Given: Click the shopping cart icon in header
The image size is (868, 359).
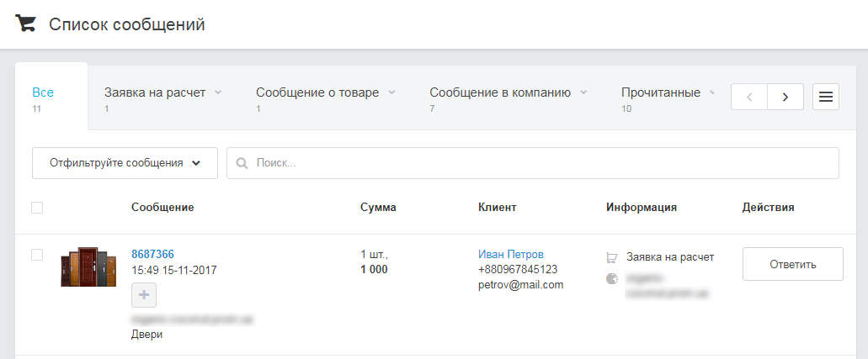Looking at the screenshot, I should point(26,24).
